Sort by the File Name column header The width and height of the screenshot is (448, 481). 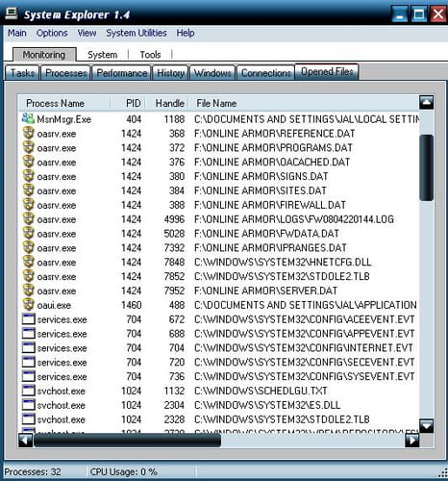[304, 103]
